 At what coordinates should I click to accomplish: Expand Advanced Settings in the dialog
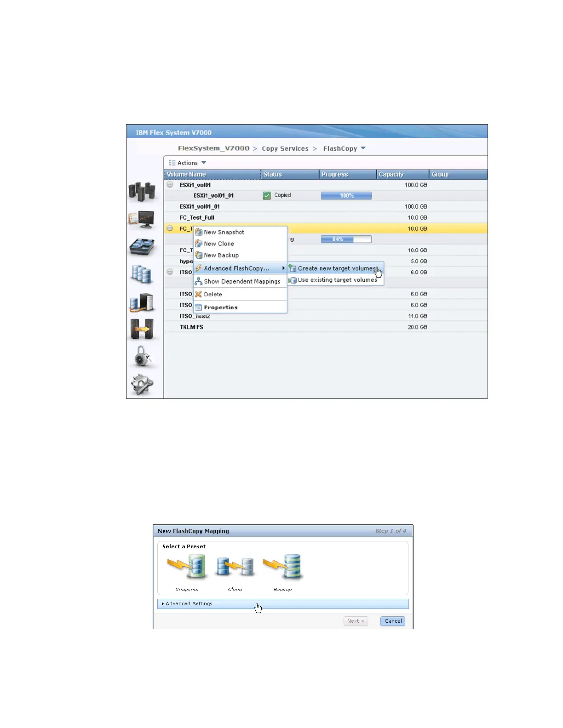tap(283, 604)
